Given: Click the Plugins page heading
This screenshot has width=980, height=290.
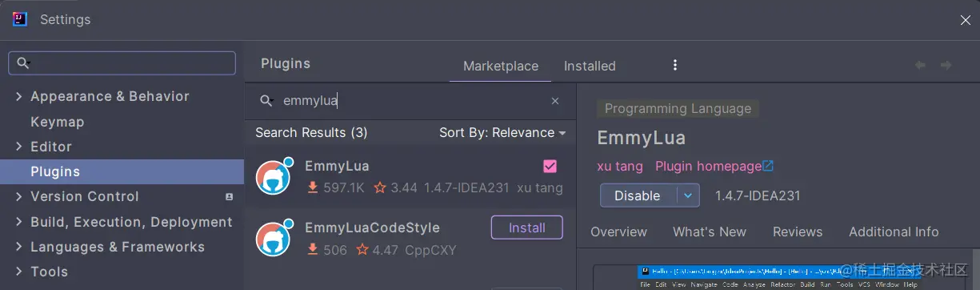Looking at the screenshot, I should tap(286, 63).
